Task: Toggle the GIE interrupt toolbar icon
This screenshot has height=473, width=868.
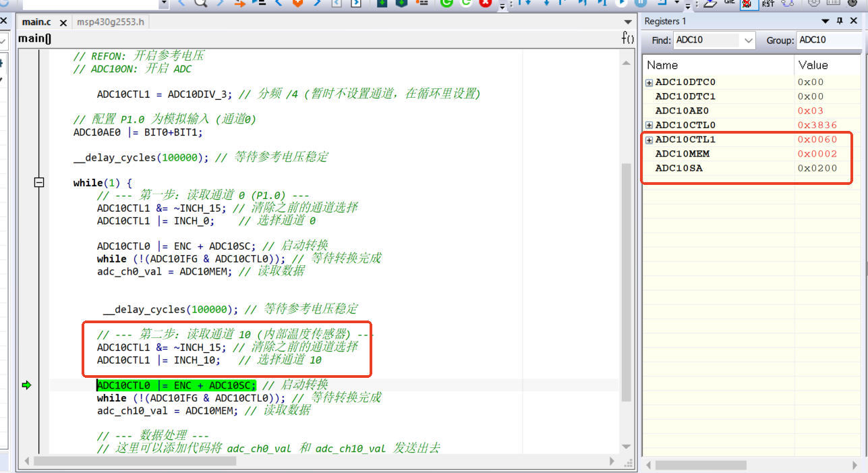Action: point(730,3)
